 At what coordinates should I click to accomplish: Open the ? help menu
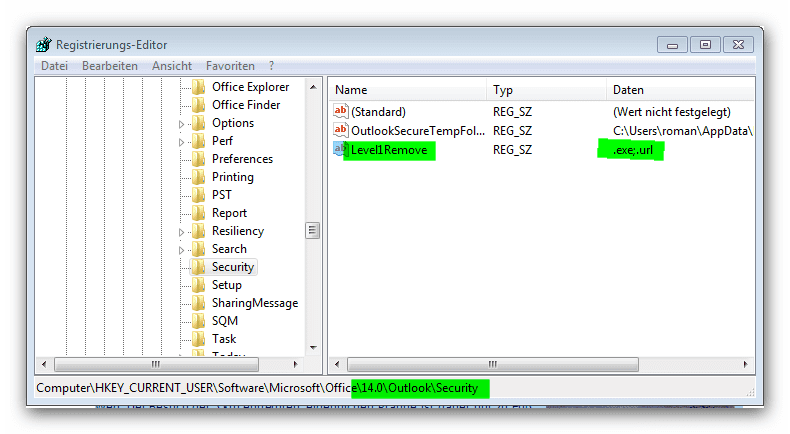point(272,66)
